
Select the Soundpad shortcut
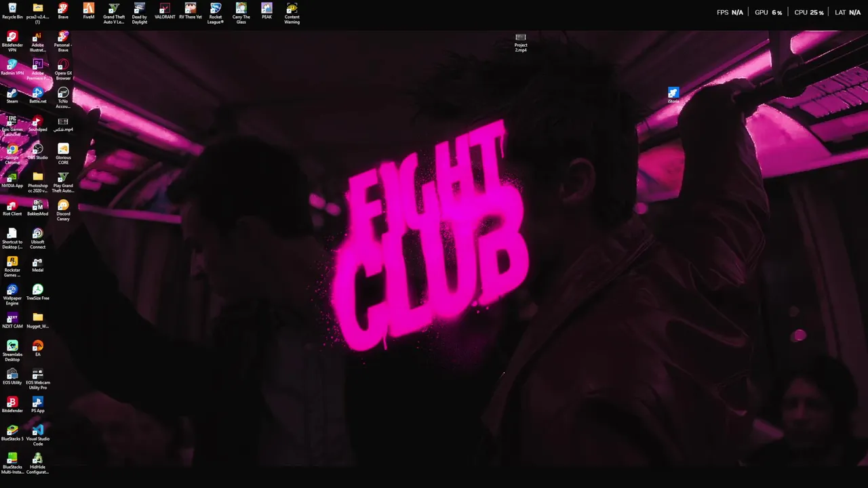tap(37, 124)
